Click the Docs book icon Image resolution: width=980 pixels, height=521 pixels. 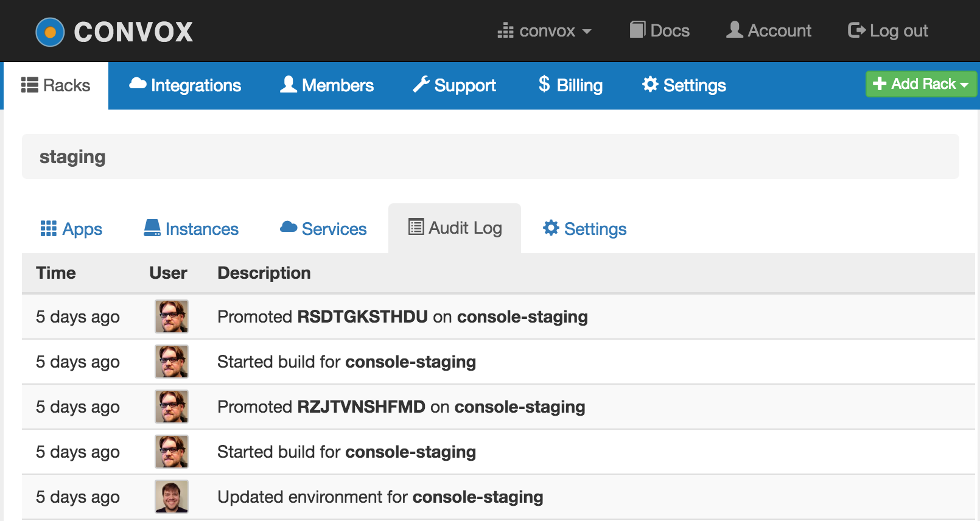(x=637, y=29)
